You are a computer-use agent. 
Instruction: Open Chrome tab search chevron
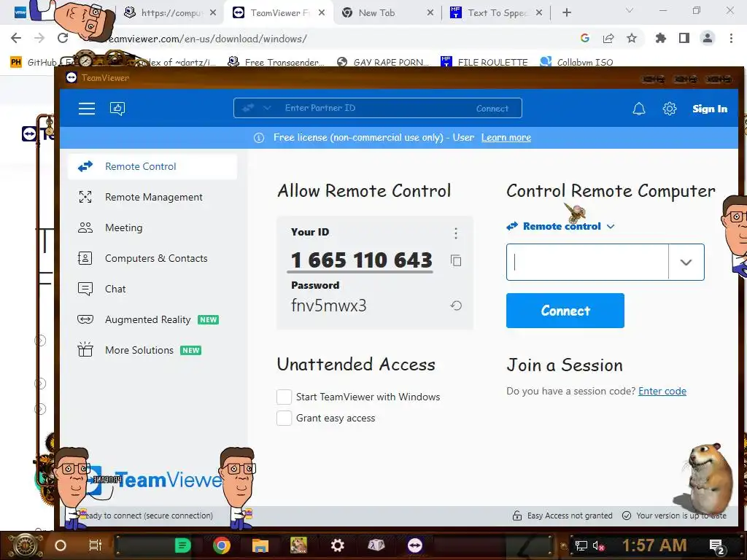click(x=630, y=10)
